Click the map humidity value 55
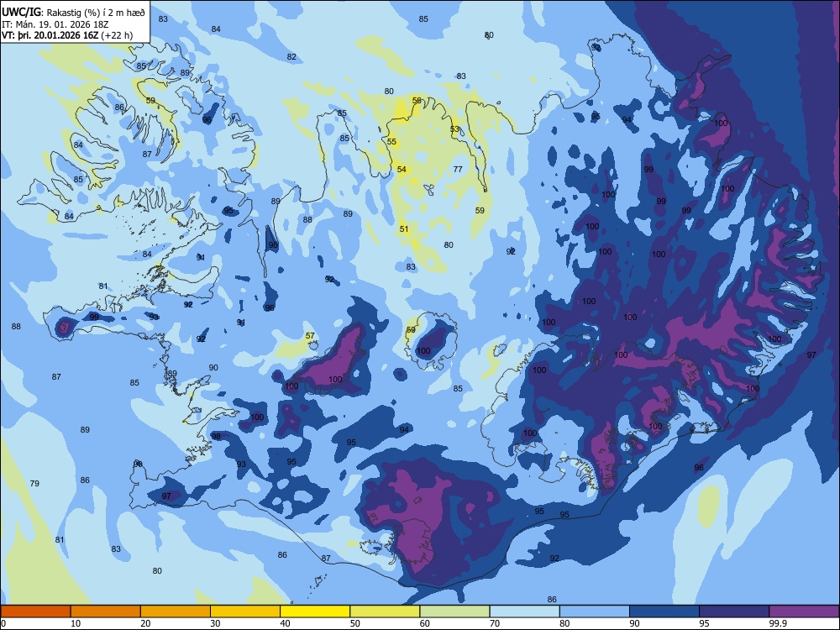This screenshot has height=630, width=840. click(391, 141)
